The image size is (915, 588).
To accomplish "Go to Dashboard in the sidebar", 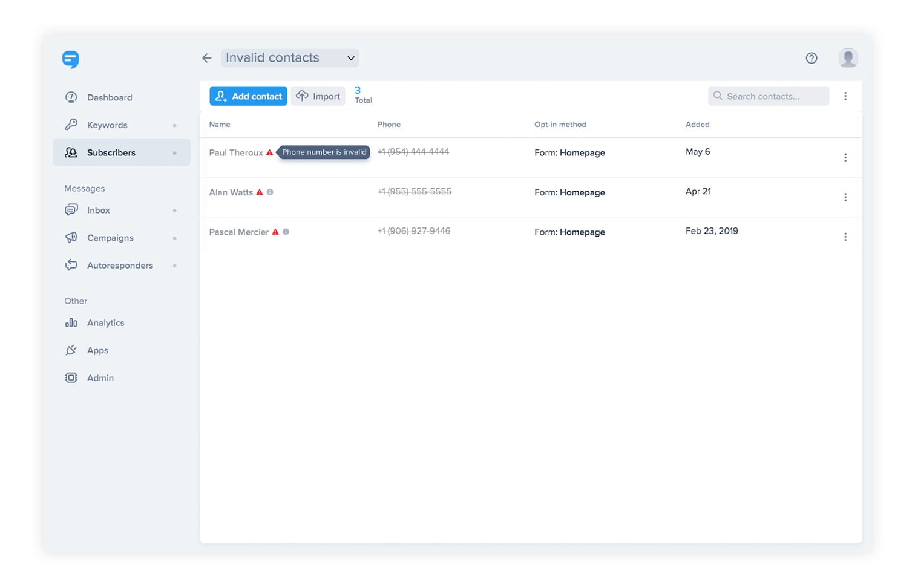I will pos(110,97).
